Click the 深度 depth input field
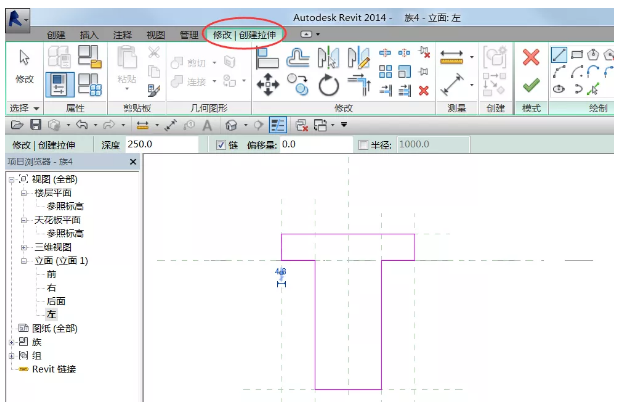The height and width of the screenshot is (412, 621). tap(162, 144)
